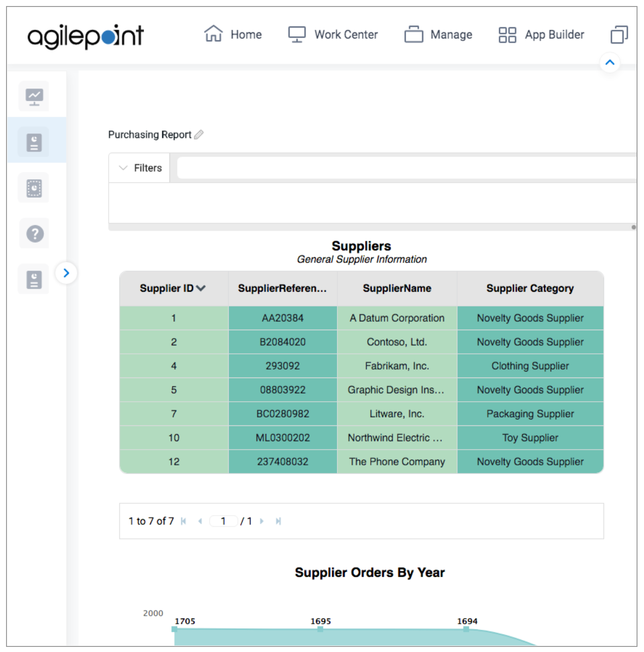Image resolution: width=644 pixels, height=652 pixels.
Task: Sort by the Supplier ID column header
Action: [x=173, y=288]
